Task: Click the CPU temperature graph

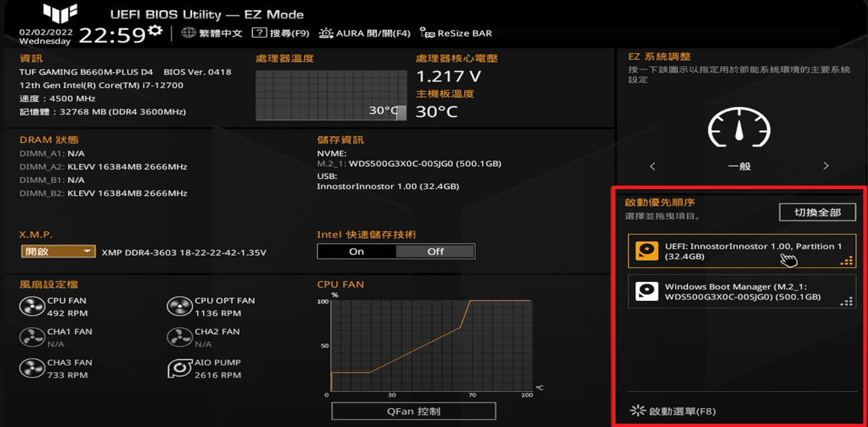Action: pyautogui.click(x=331, y=96)
